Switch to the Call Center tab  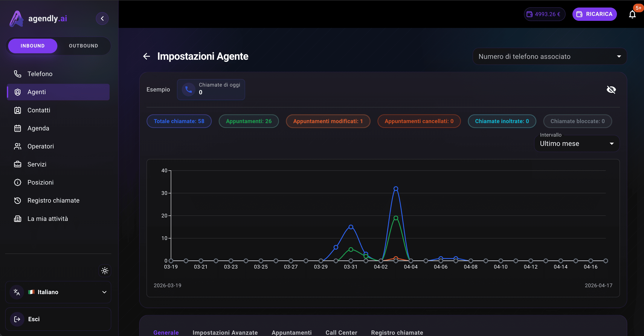tap(341, 332)
